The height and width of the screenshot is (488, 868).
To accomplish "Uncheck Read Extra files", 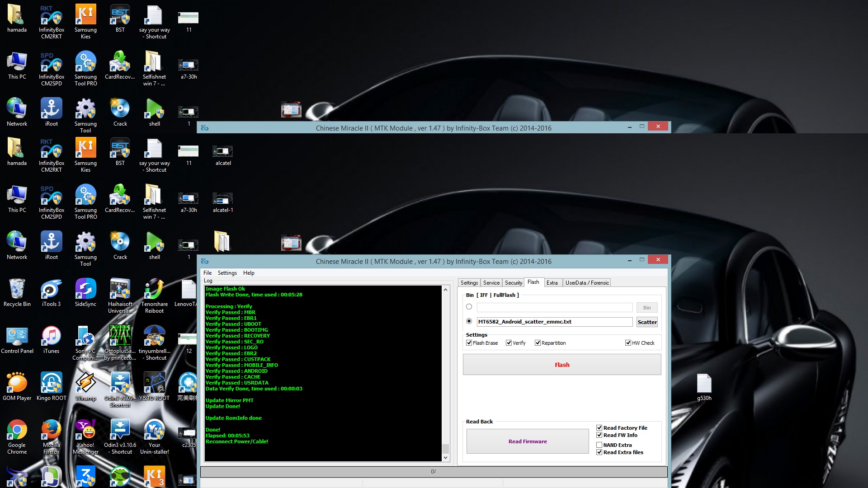I will [599, 452].
